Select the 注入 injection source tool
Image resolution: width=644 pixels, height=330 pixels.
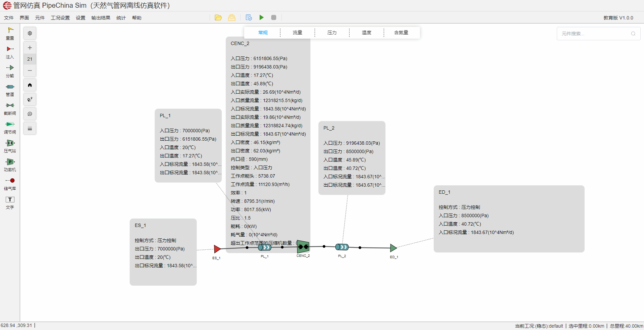(x=10, y=52)
